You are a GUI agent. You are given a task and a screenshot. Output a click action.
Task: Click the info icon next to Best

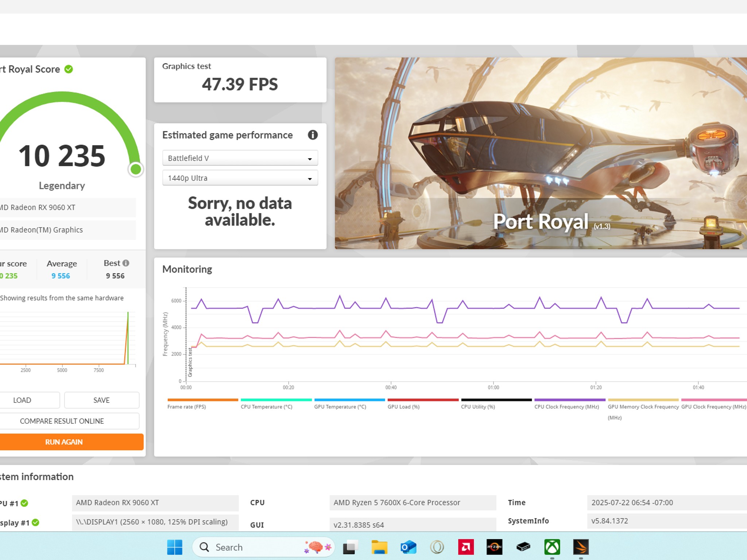(126, 263)
